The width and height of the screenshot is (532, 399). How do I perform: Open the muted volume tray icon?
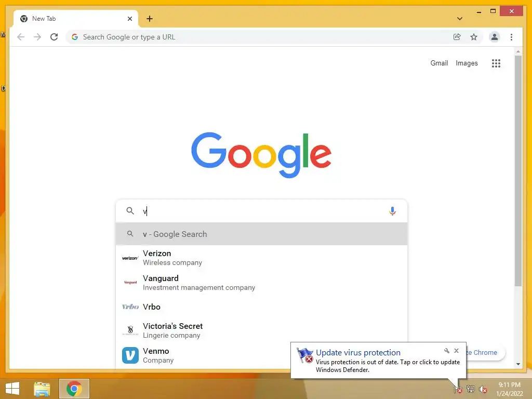tap(483, 389)
